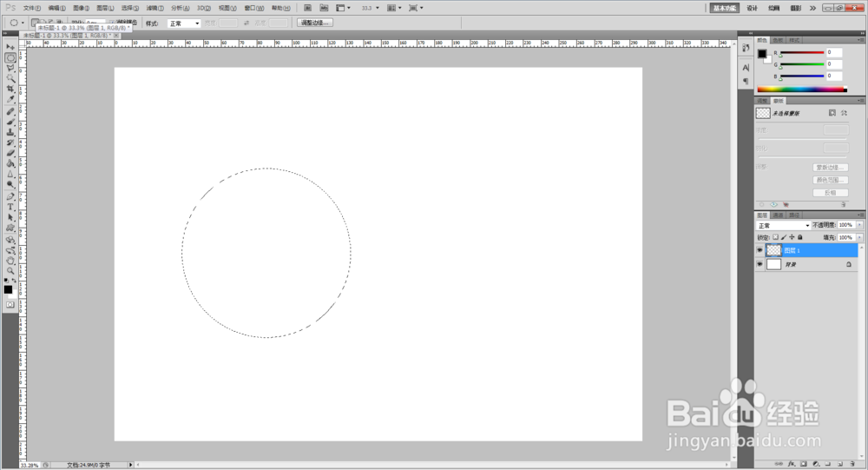Select the Magic Wand tool

pos(10,79)
